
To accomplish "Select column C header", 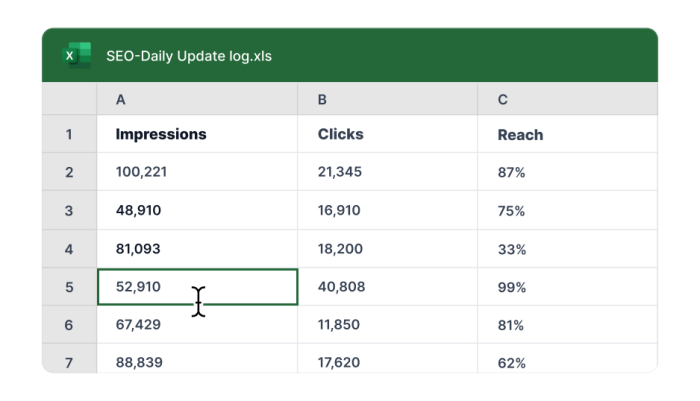I will click(567, 99).
